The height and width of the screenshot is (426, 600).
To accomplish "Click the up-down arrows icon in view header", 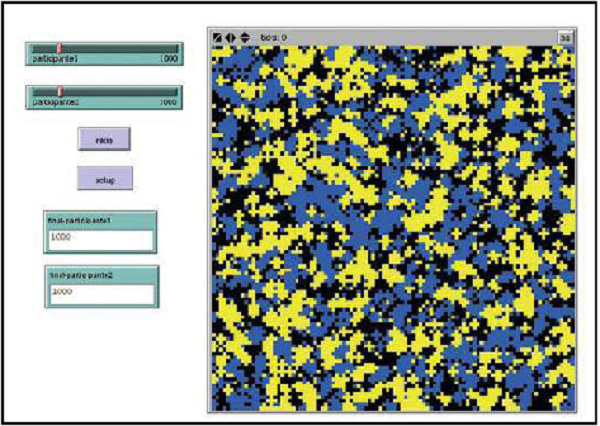I will pos(244,37).
